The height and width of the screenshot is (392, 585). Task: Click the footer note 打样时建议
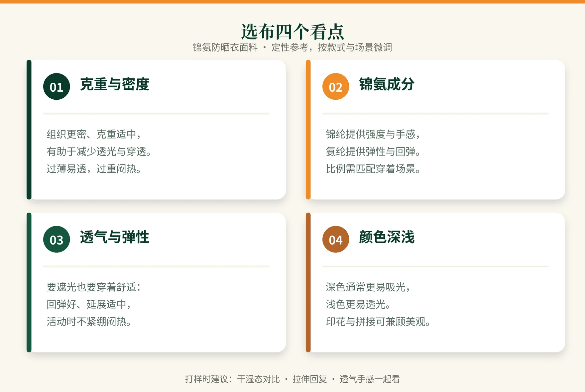(x=292, y=379)
